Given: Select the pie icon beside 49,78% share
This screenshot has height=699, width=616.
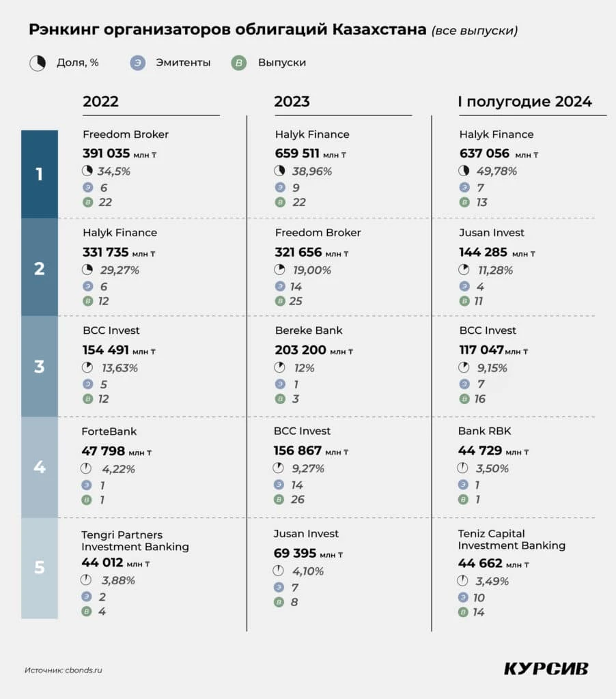Looking at the screenshot, I should pyautogui.click(x=463, y=171).
